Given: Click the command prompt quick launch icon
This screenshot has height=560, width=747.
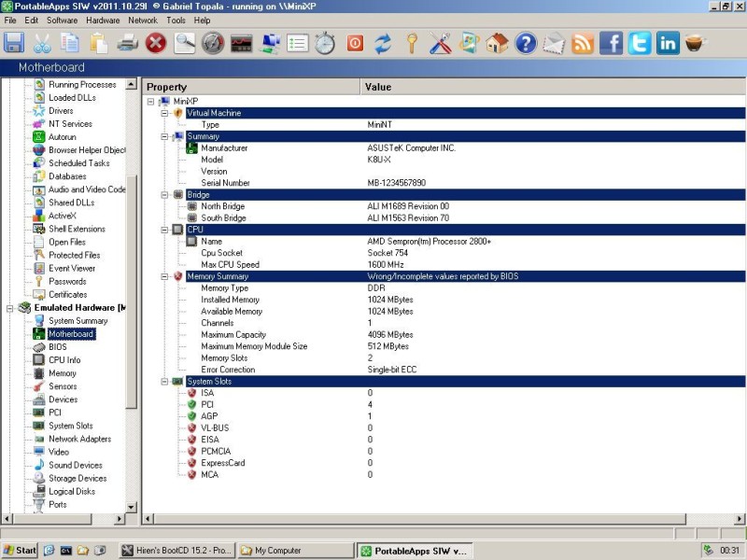Looking at the screenshot, I should click(65, 551).
